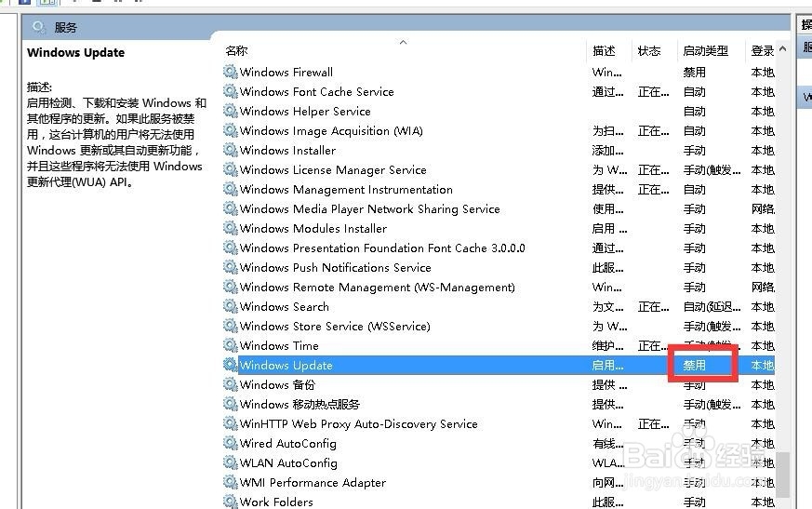
Task: Select the Windows Search service name
Action: [285, 306]
